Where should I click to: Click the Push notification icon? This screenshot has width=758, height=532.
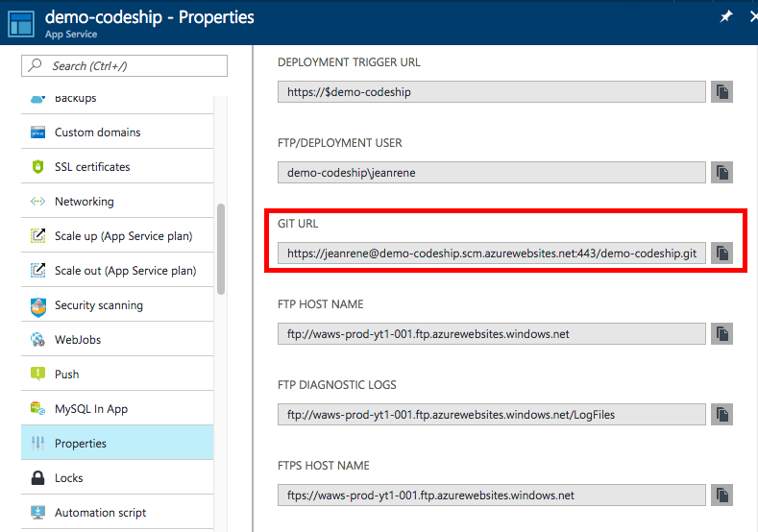tap(37, 374)
